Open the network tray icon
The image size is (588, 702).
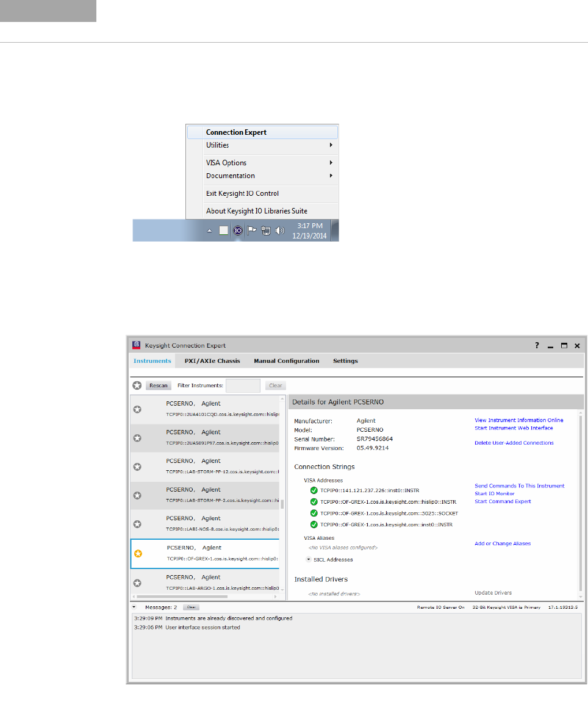[266, 231]
